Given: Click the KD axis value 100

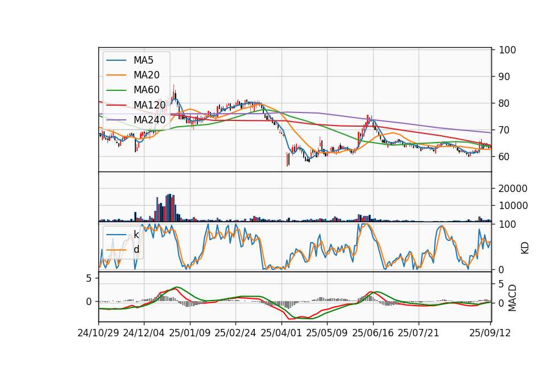Looking at the screenshot, I should tap(507, 224).
